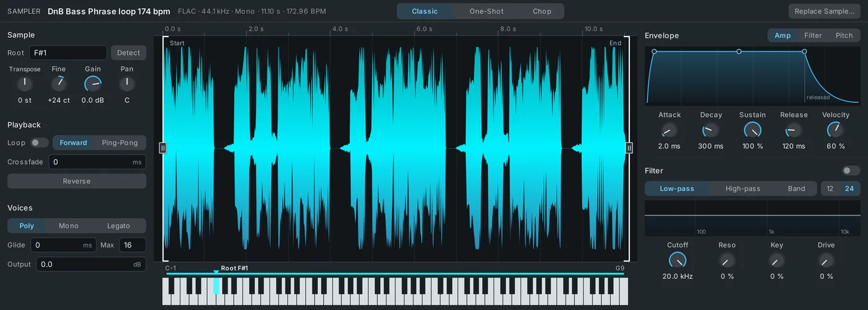Open the Amp envelope tab
Image resolution: width=868 pixels, height=310 pixels.
point(782,35)
